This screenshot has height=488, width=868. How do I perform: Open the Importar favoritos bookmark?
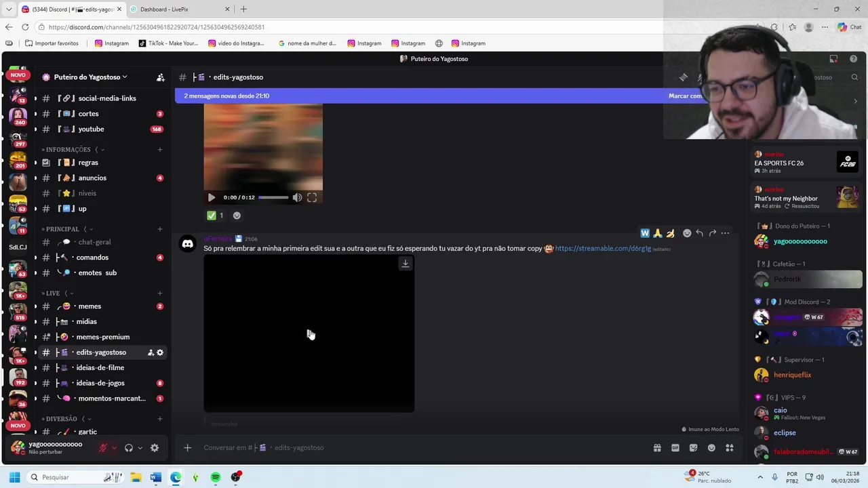point(52,43)
